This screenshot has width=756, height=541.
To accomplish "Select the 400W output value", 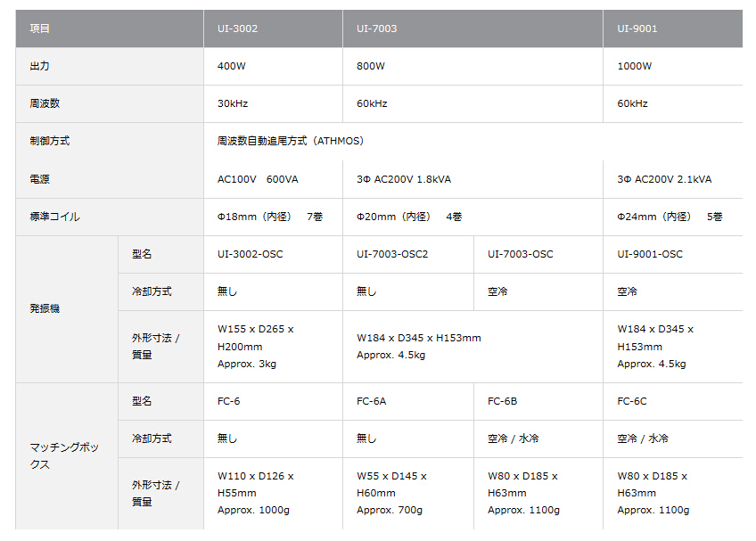I will (x=232, y=66).
